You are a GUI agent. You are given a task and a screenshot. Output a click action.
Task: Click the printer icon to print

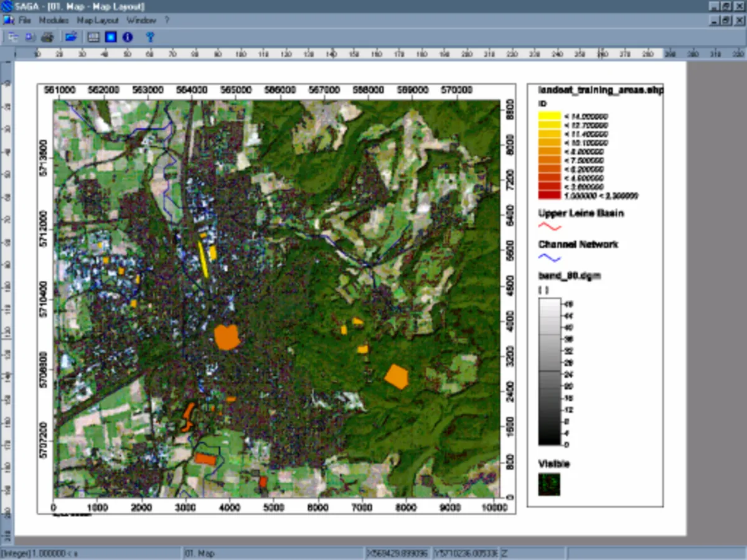[x=47, y=37]
